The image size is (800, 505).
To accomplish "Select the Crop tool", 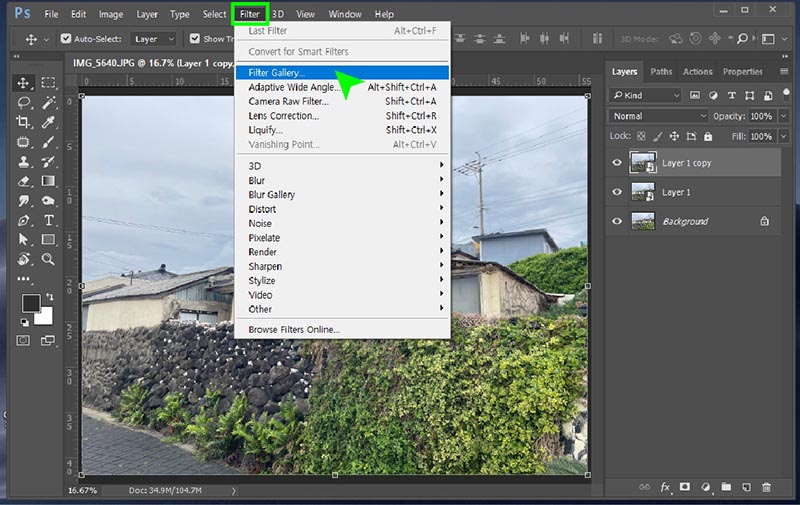I will pos(23,122).
